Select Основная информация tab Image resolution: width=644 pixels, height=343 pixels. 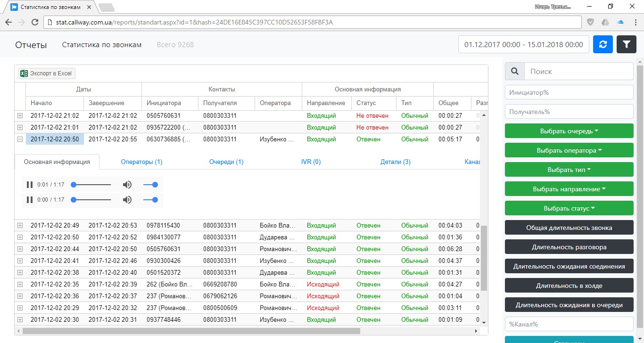(57, 162)
